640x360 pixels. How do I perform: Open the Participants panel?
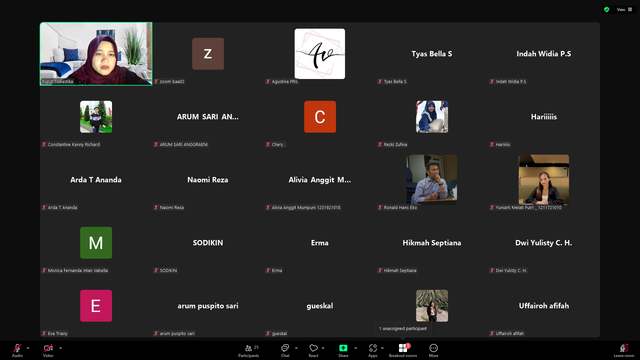click(249, 350)
